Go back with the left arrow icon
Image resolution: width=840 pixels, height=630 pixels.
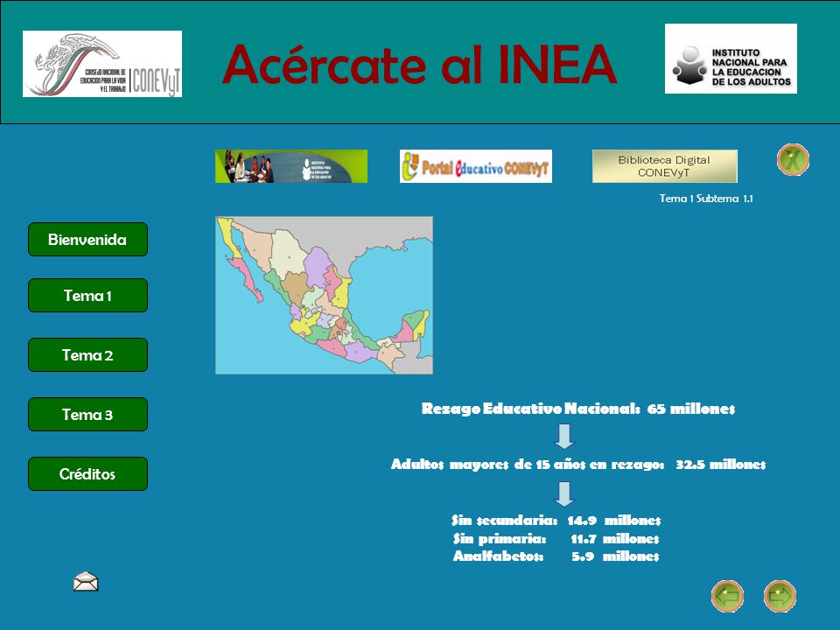[x=727, y=596]
